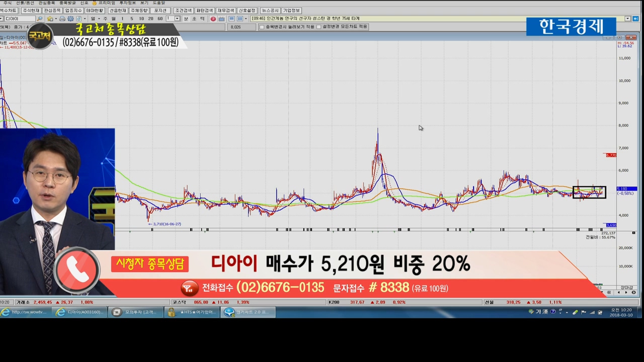Expand the period number dropdown
Viewport: 644px width, 362px height.
(x=177, y=19)
